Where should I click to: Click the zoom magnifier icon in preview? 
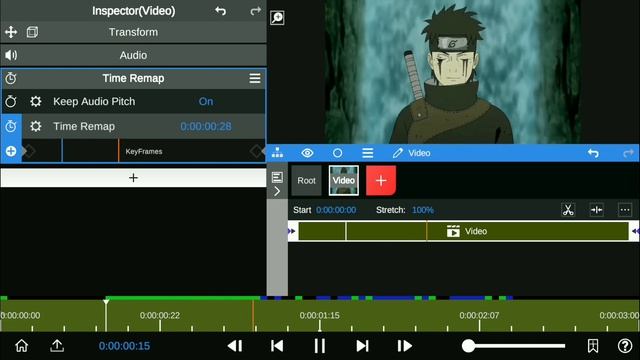(x=277, y=18)
